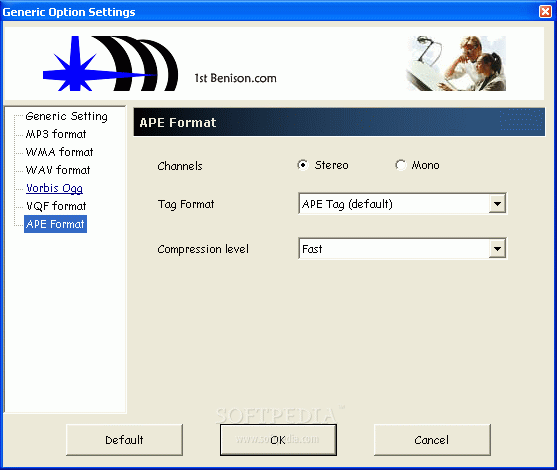
Task: Click the APE Format header title
Action: 178,123
